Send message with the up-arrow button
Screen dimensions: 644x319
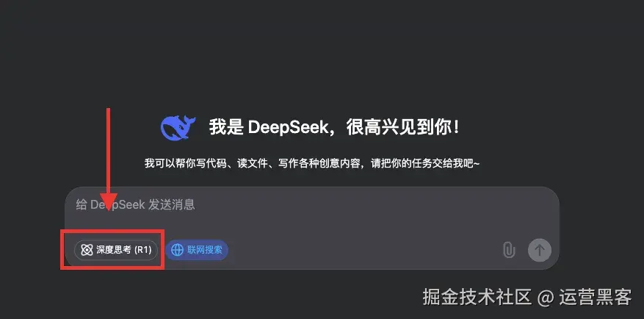tap(539, 249)
